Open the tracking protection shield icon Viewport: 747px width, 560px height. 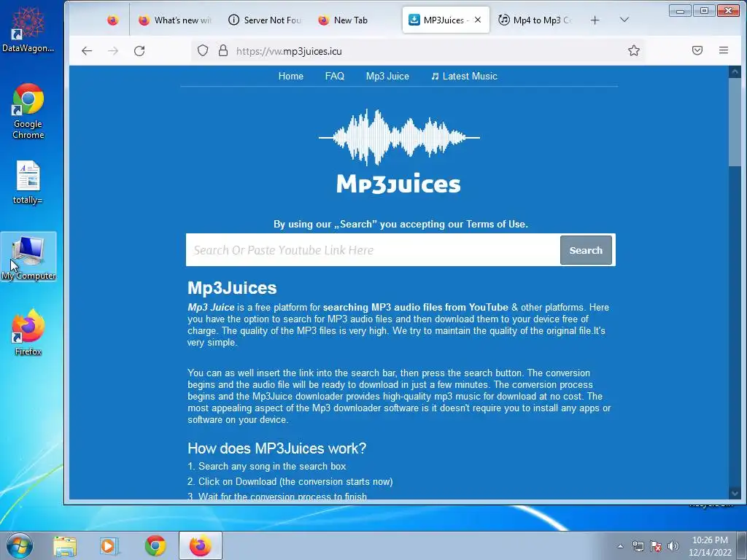[203, 51]
